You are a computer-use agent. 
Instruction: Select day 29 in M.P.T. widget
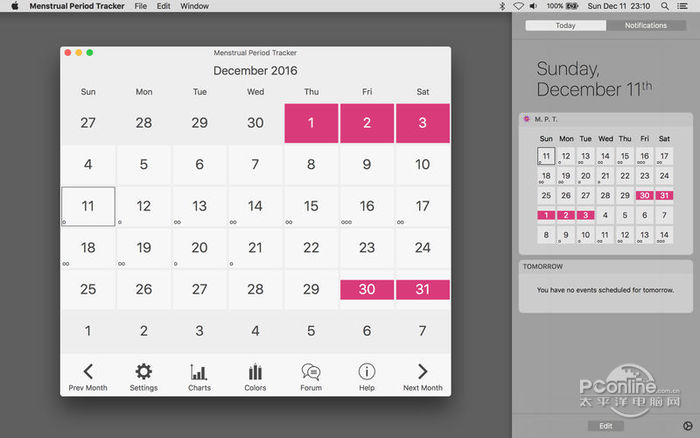pyautogui.click(x=625, y=196)
